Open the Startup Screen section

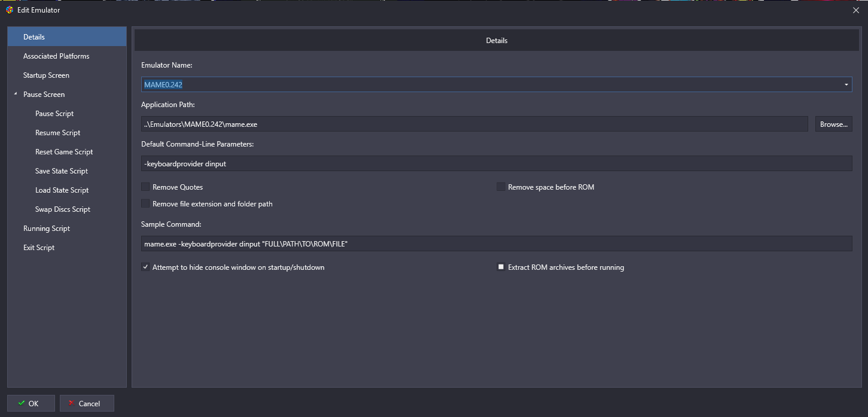(46, 75)
